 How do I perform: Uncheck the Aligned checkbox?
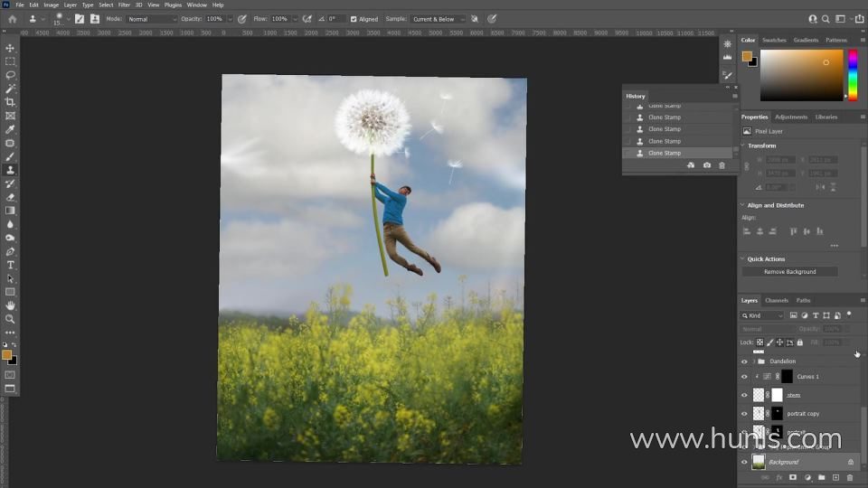point(354,19)
